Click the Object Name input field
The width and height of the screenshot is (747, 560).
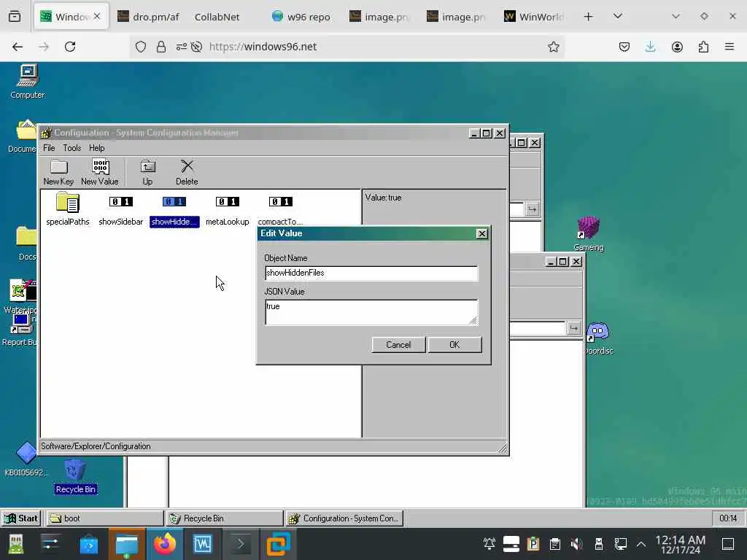coord(371,273)
